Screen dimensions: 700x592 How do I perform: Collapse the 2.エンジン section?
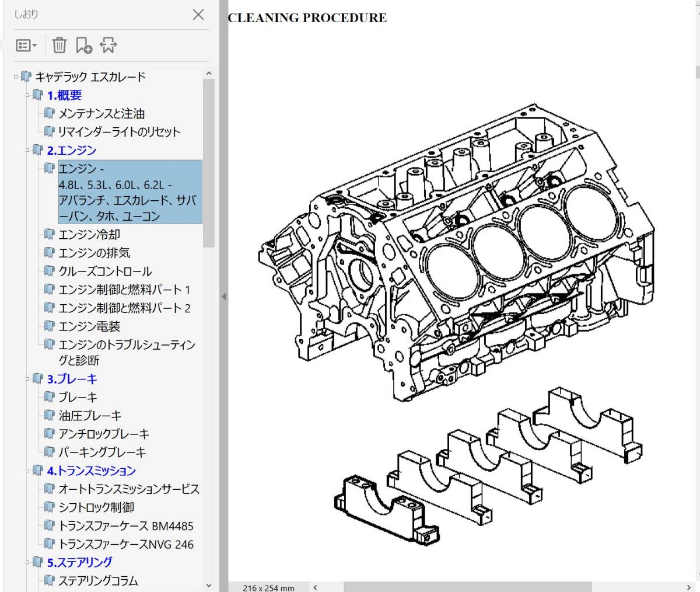click(27, 150)
